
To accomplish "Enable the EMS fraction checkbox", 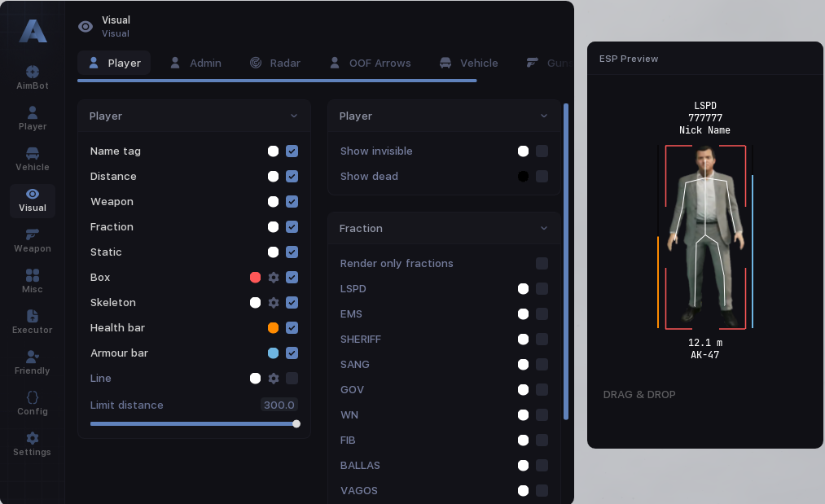I will coord(542,314).
